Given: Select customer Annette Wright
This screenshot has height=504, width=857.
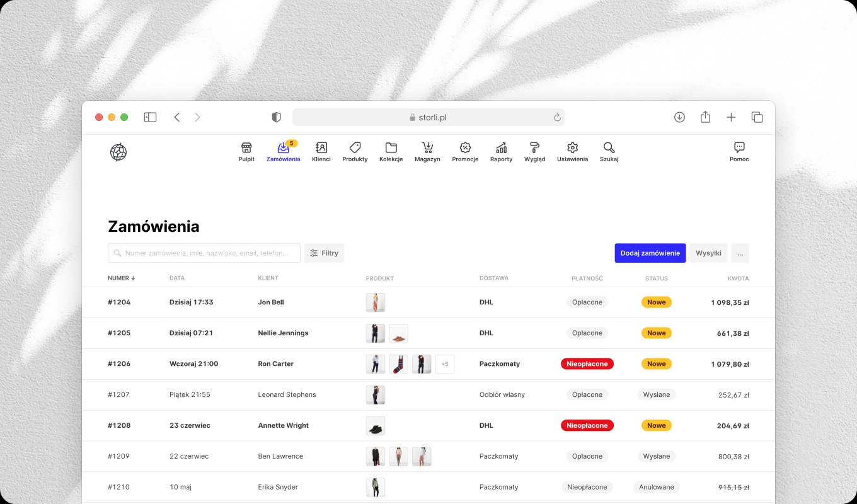Looking at the screenshot, I should (283, 426).
